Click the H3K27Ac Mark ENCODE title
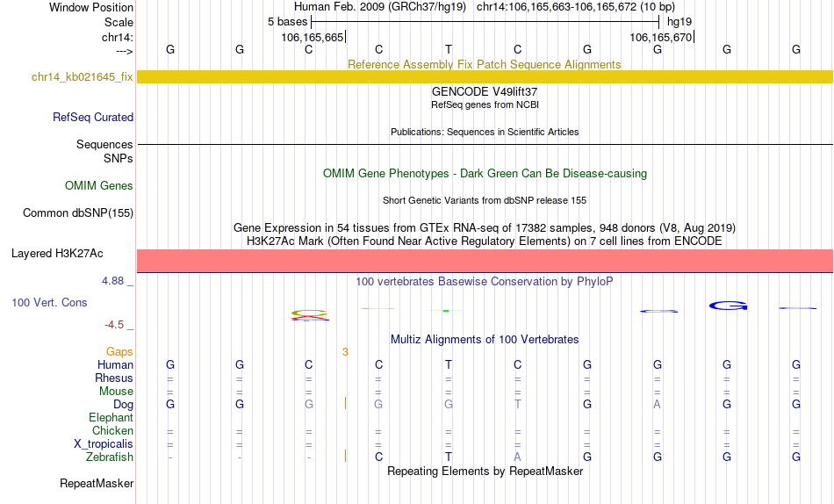834x504 pixels. (484, 241)
